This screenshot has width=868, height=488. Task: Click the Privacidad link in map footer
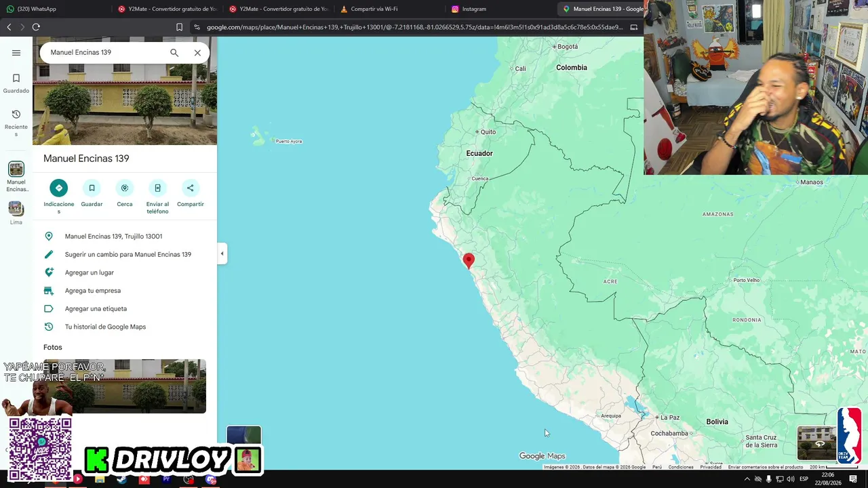[x=711, y=467]
